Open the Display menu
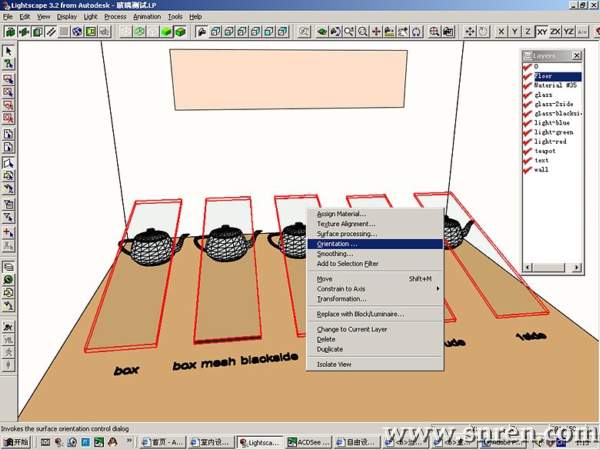This screenshot has height=450, width=600. (67, 17)
